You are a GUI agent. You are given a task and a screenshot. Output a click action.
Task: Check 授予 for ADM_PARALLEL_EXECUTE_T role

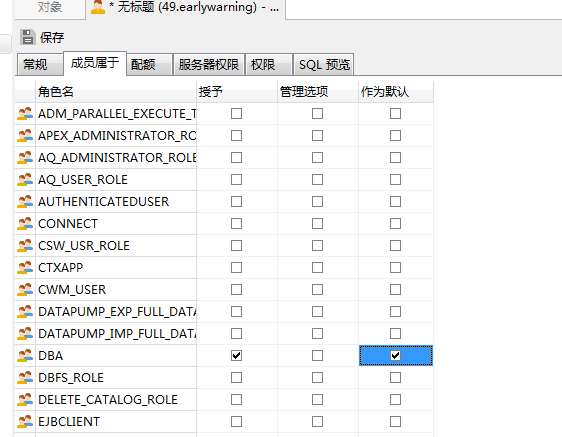pos(236,114)
